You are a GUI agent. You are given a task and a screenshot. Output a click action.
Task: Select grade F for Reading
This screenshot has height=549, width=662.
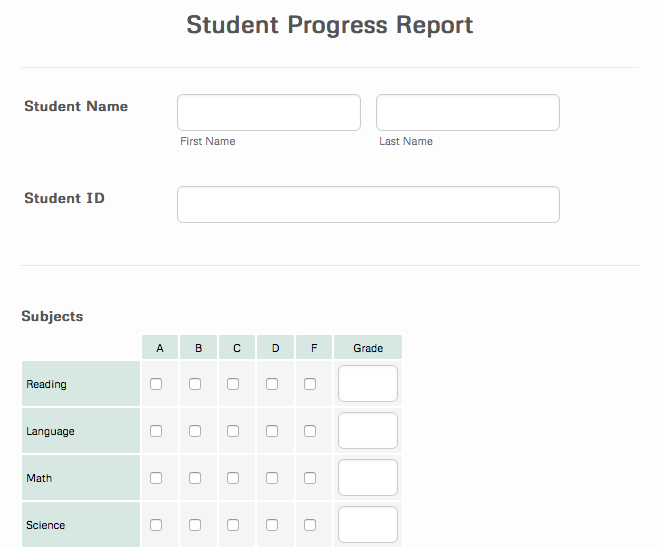pyautogui.click(x=310, y=384)
